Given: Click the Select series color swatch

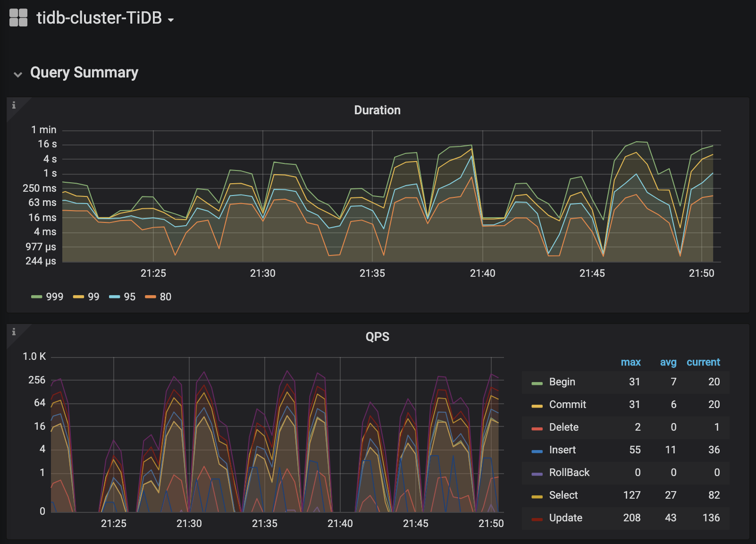Looking at the screenshot, I should [x=537, y=496].
